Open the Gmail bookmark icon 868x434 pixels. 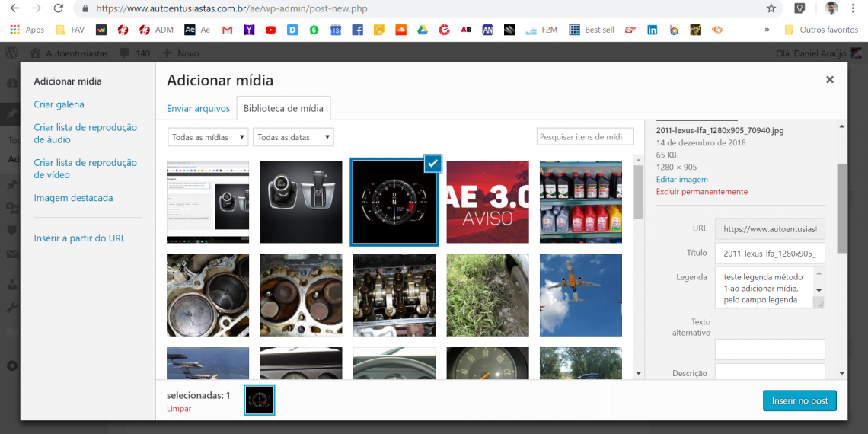(x=227, y=30)
